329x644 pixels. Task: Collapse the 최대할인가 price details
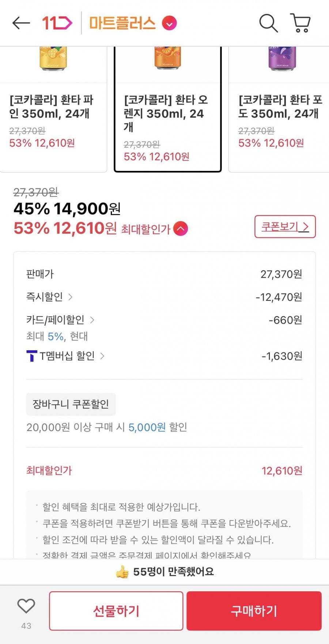tap(181, 229)
